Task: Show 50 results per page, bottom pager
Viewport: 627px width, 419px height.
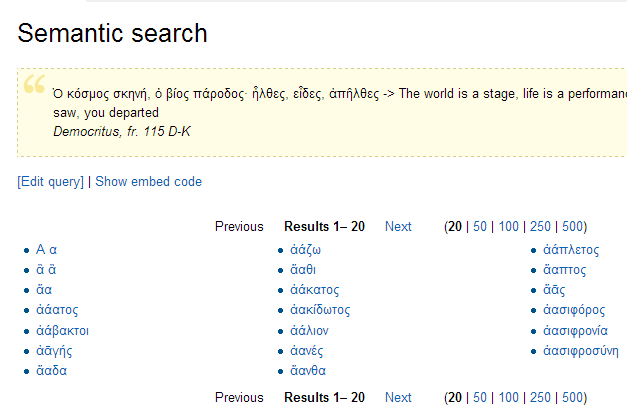Action: pyautogui.click(x=480, y=398)
